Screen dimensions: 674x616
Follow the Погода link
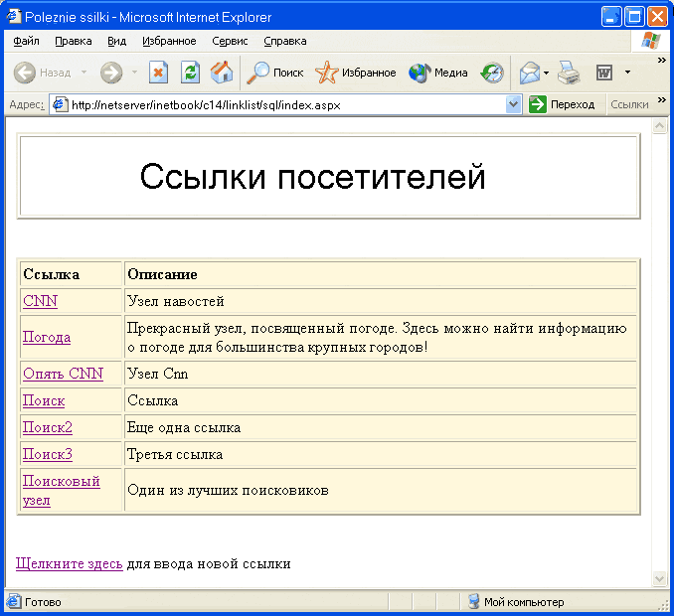tap(47, 337)
